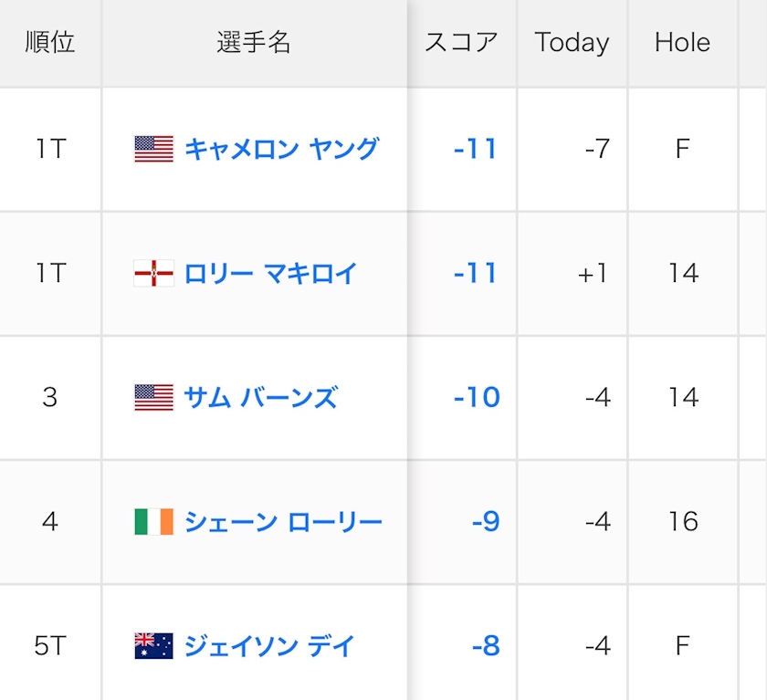Click ジェイソン デイ's -8 score
This screenshot has height=700, width=767.
coord(486,645)
